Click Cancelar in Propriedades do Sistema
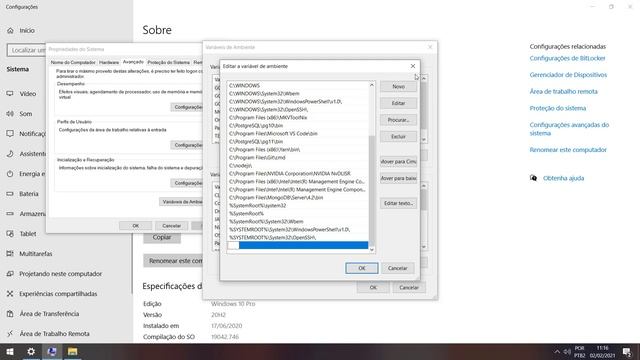This screenshot has width=640, height=360. click(x=171, y=226)
